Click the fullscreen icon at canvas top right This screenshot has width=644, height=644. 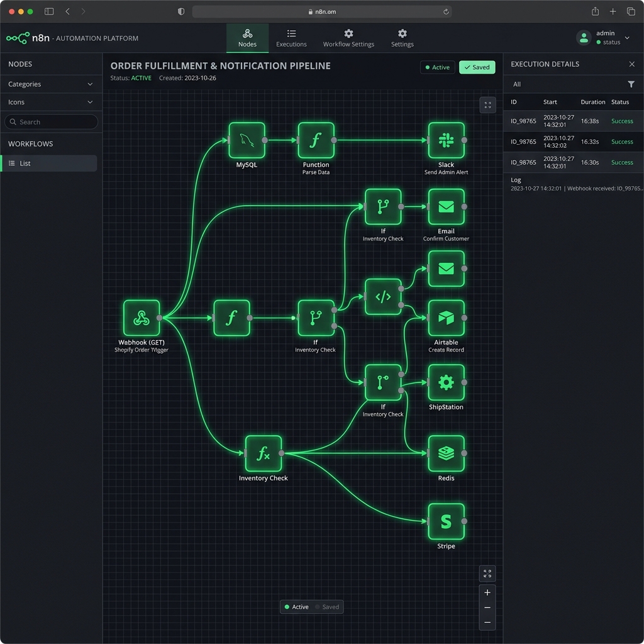click(x=487, y=105)
